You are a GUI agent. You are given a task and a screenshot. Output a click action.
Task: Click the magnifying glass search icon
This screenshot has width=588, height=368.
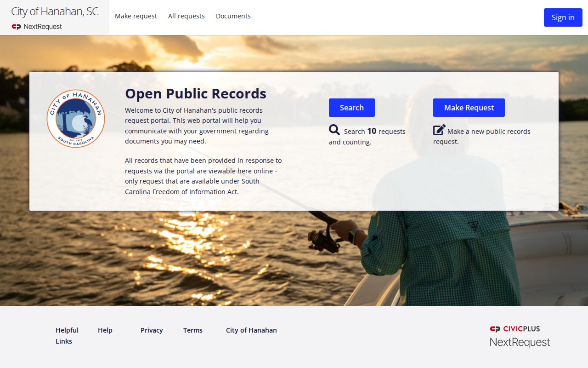point(334,130)
